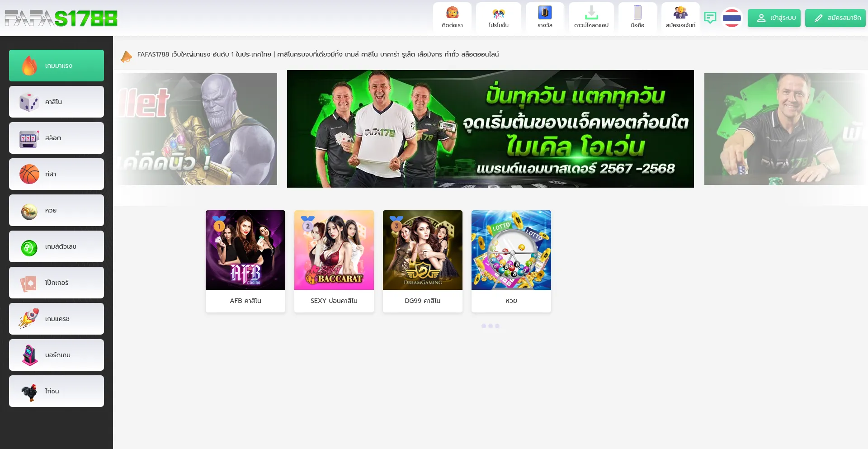Select the หวย lottery sidebar item
Image resolution: width=868 pixels, height=449 pixels.
[57, 210]
